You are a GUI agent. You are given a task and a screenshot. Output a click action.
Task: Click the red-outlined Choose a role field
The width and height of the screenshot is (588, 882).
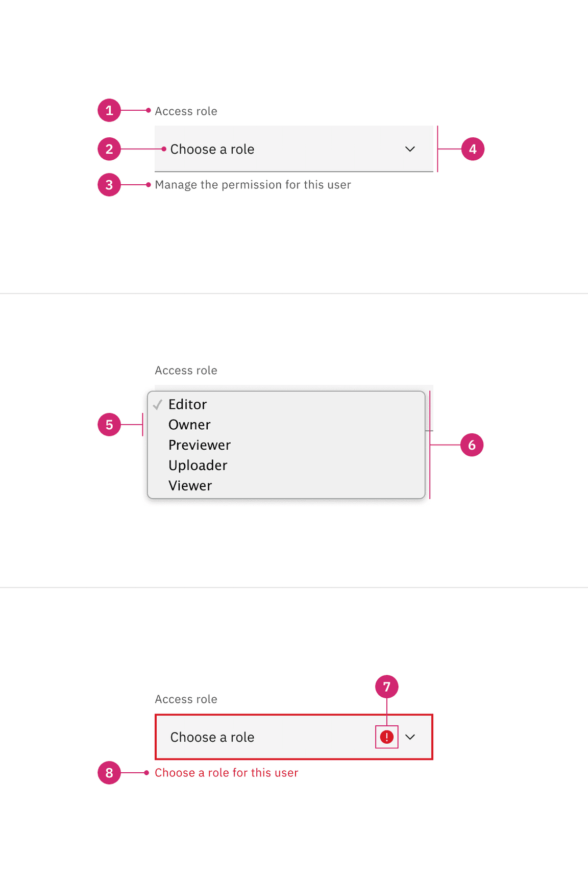click(x=265, y=737)
